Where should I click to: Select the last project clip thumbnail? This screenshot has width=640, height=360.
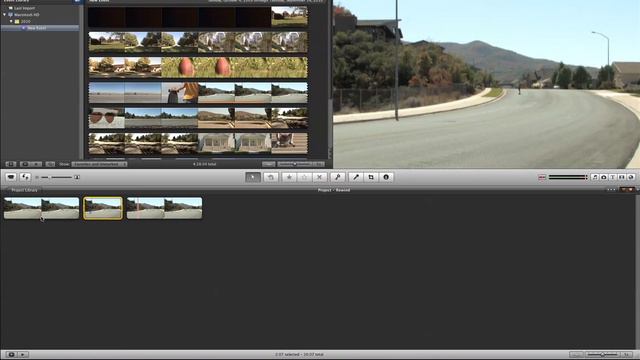coord(164,208)
